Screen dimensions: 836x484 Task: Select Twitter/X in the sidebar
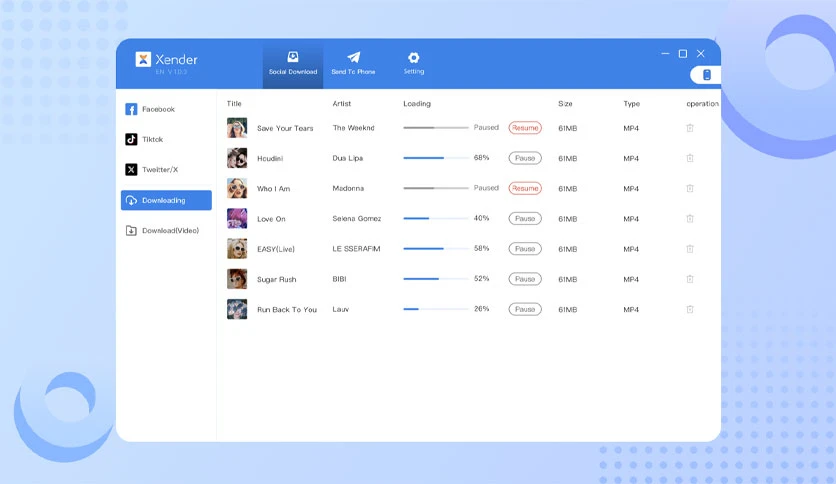166,170
